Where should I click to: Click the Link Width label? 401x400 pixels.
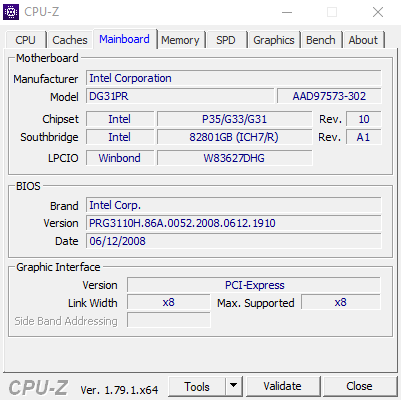pos(93,303)
